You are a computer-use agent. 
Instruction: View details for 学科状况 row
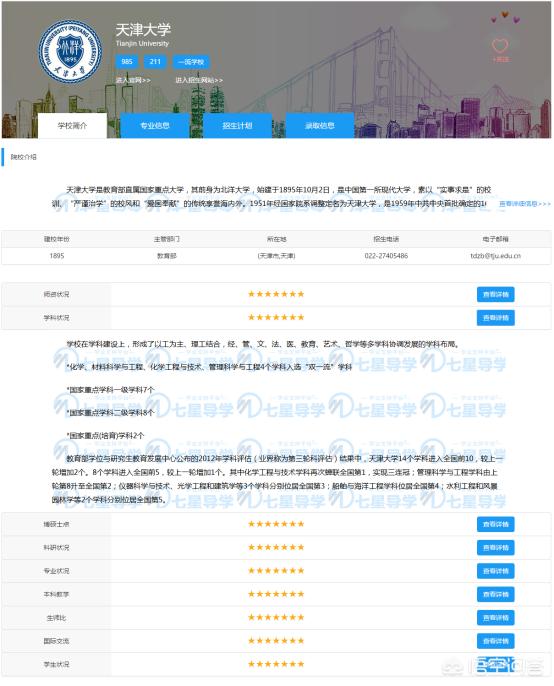pyautogui.click(x=495, y=318)
